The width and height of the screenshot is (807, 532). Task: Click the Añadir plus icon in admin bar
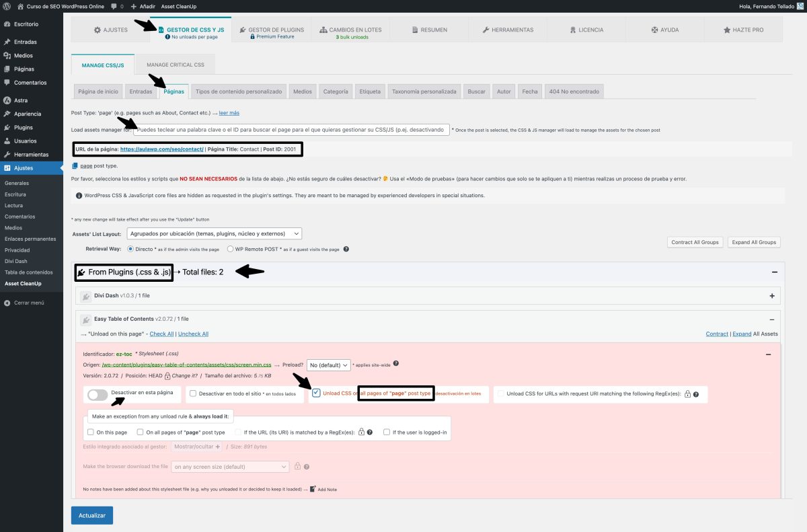click(x=133, y=6)
